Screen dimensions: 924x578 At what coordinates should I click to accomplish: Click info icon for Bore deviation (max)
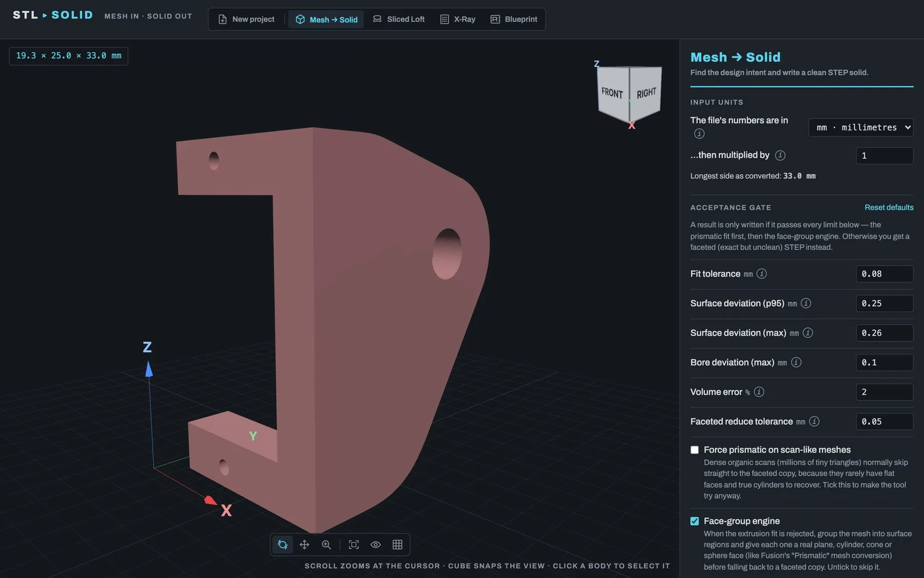[x=796, y=362]
